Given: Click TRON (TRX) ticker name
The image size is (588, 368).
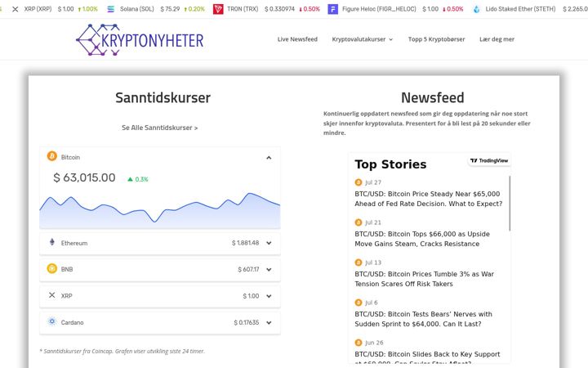Looking at the screenshot, I should click(x=243, y=9).
